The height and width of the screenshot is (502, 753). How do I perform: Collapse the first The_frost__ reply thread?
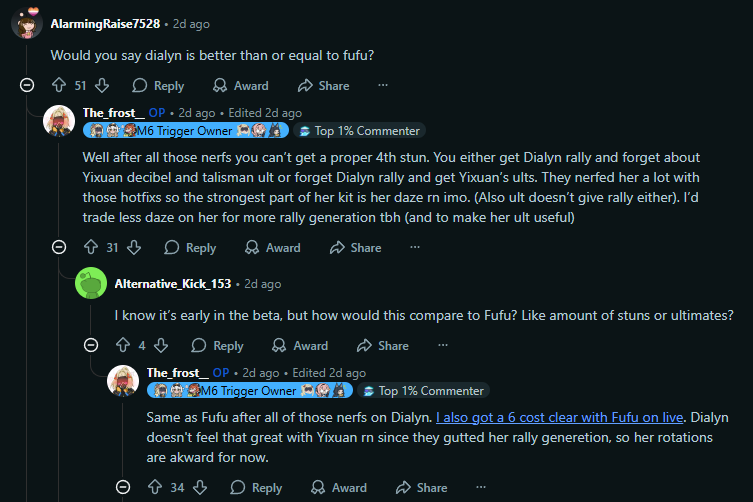pyautogui.click(x=59, y=247)
